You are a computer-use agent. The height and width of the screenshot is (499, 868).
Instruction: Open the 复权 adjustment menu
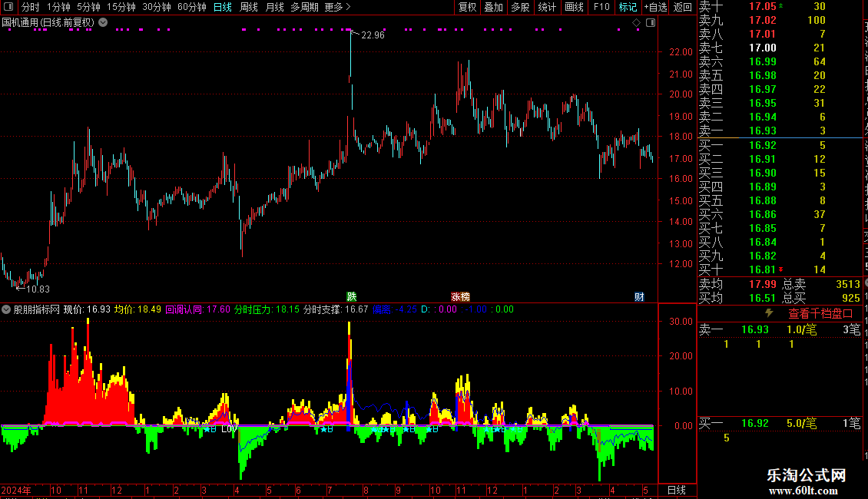pyautogui.click(x=467, y=7)
